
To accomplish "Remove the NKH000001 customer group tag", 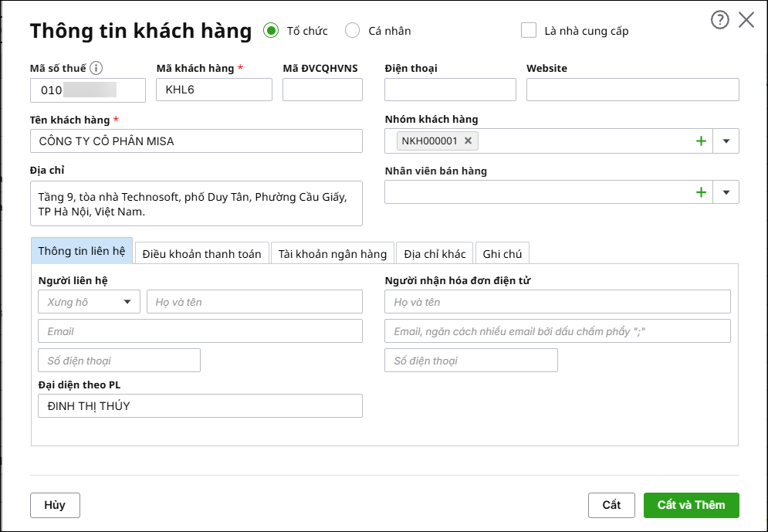I will click(468, 141).
